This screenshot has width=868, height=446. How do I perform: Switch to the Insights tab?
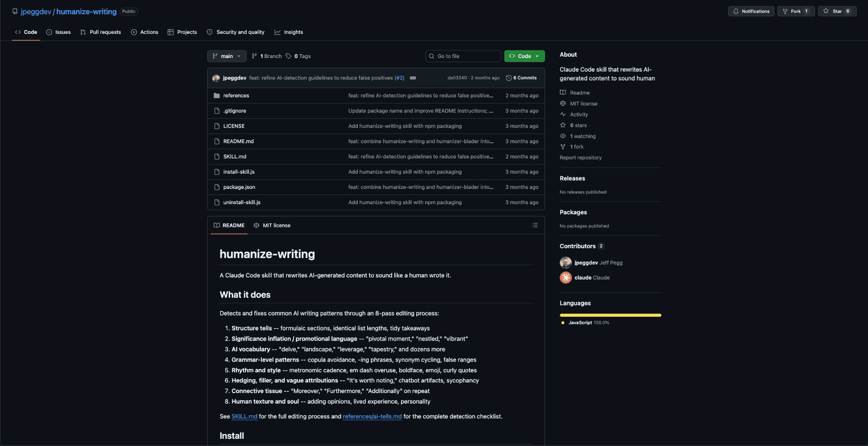coord(289,32)
